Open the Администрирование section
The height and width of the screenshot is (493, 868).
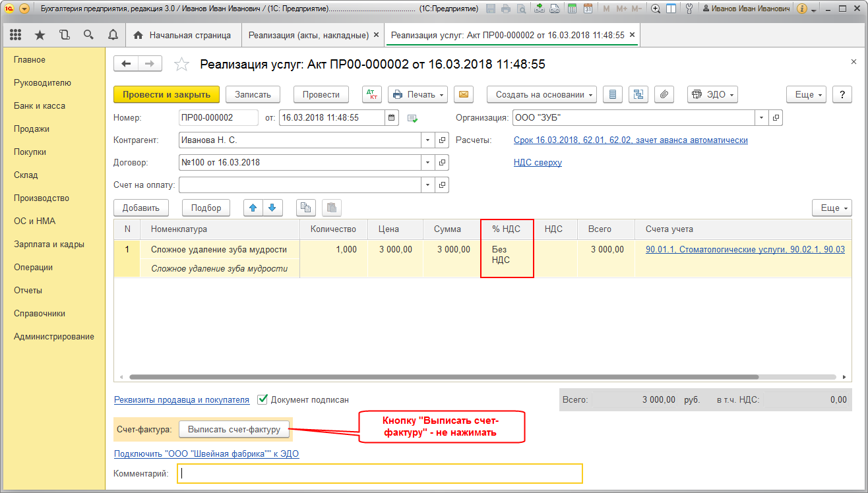pos(54,337)
